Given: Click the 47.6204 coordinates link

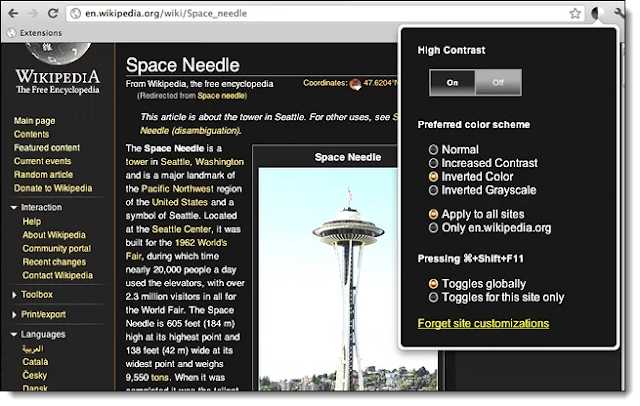Looking at the screenshot, I should click(380, 83).
